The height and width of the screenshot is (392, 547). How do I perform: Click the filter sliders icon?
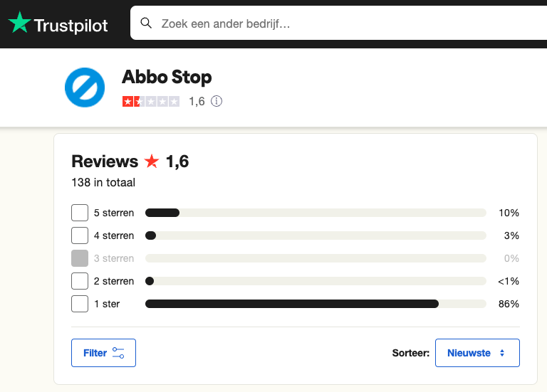(118, 353)
